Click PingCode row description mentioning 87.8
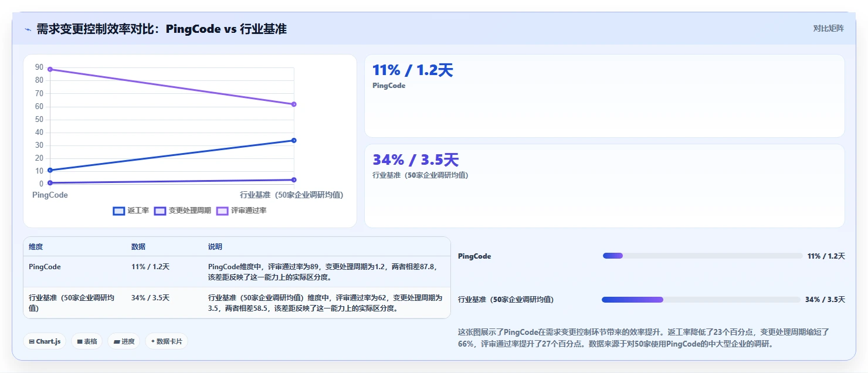 [x=323, y=272]
